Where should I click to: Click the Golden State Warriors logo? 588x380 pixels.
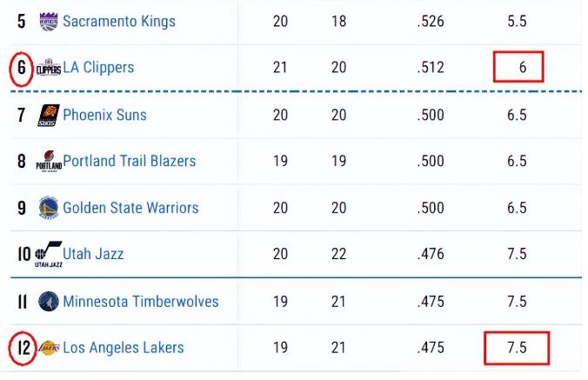click(x=49, y=208)
